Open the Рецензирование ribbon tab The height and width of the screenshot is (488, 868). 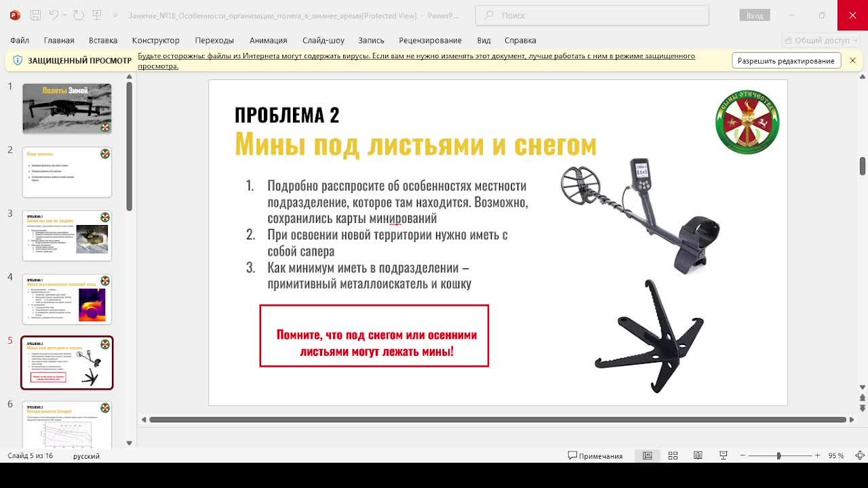[430, 40]
